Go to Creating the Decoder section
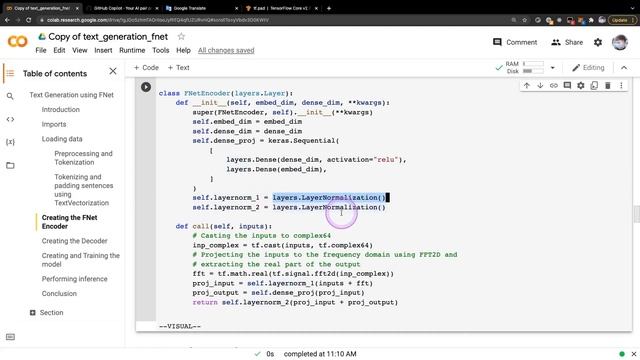This screenshot has height=360, width=640. point(74,241)
